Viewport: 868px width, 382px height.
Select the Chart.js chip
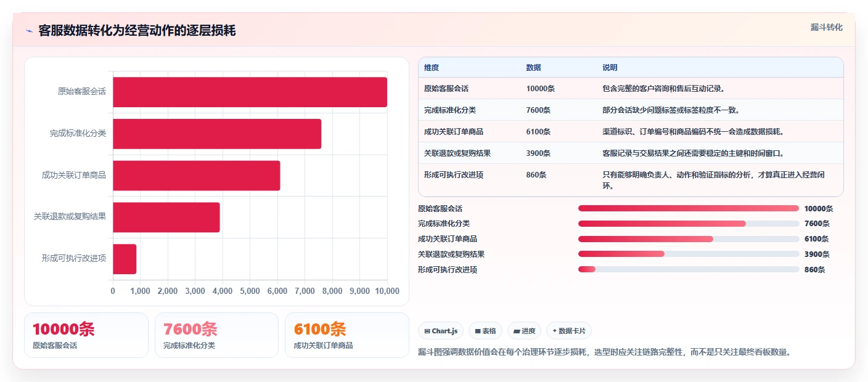pyautogui.click(x=441, y=331)
